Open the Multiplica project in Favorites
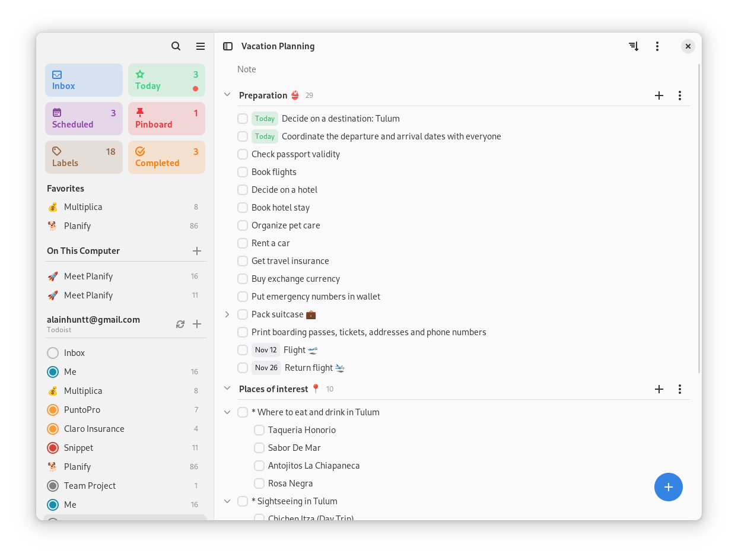 pyautogui.click(x=83, y=207)
